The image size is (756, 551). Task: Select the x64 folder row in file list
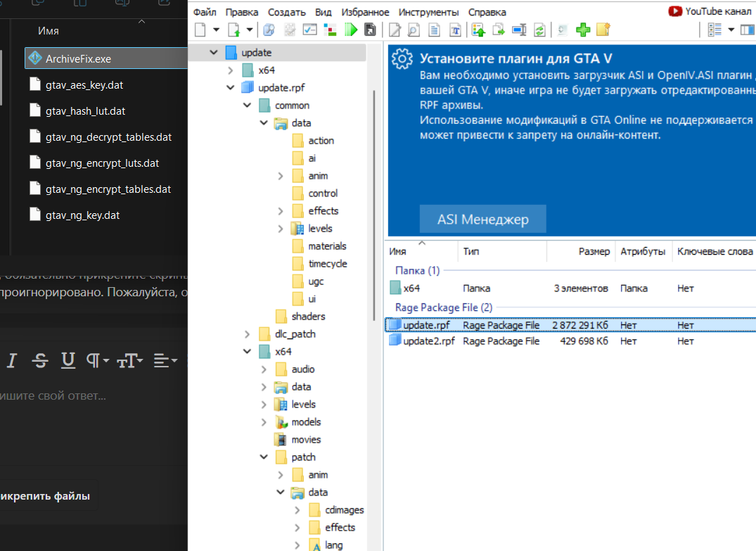570,288
